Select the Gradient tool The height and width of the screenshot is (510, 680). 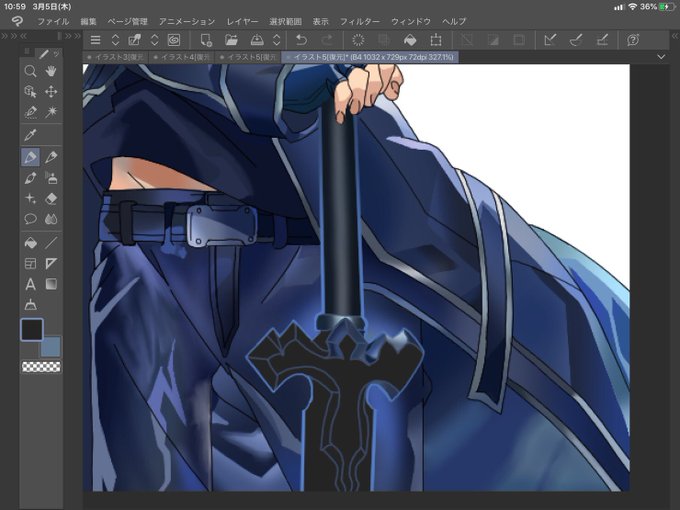[x=51, y=284]
